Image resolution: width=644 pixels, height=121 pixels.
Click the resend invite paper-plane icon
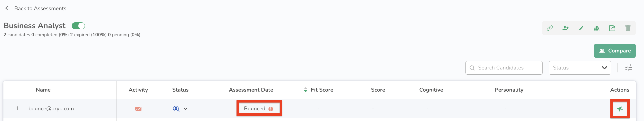tap(619, 109)
